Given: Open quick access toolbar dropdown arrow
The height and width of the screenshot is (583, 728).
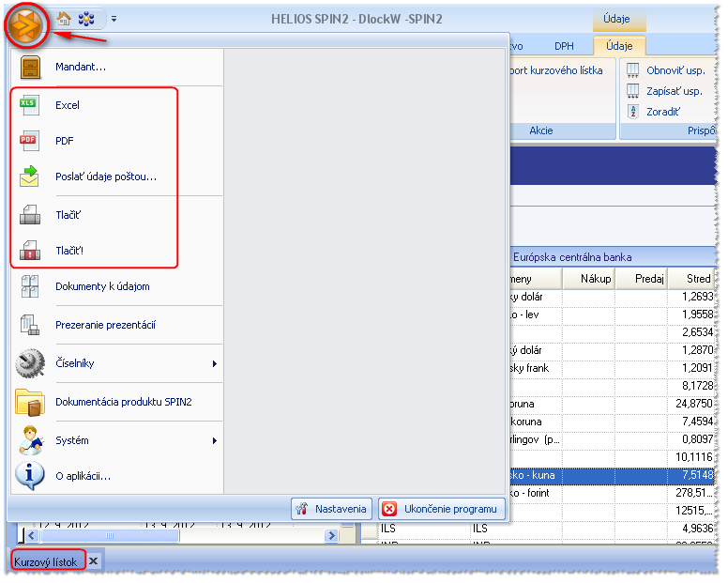Looking at the screenshot, I should pos(114,19).
